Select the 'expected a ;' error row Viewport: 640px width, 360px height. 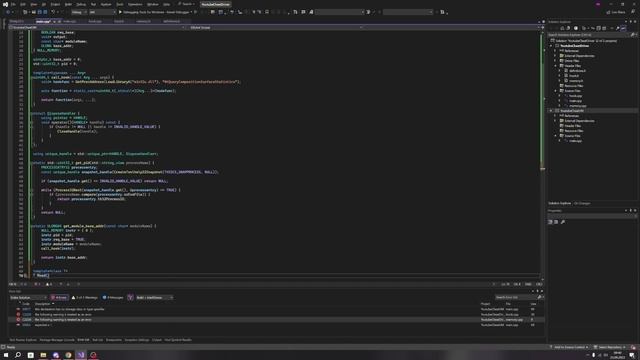pyautogui.click(x=276, y=325)
